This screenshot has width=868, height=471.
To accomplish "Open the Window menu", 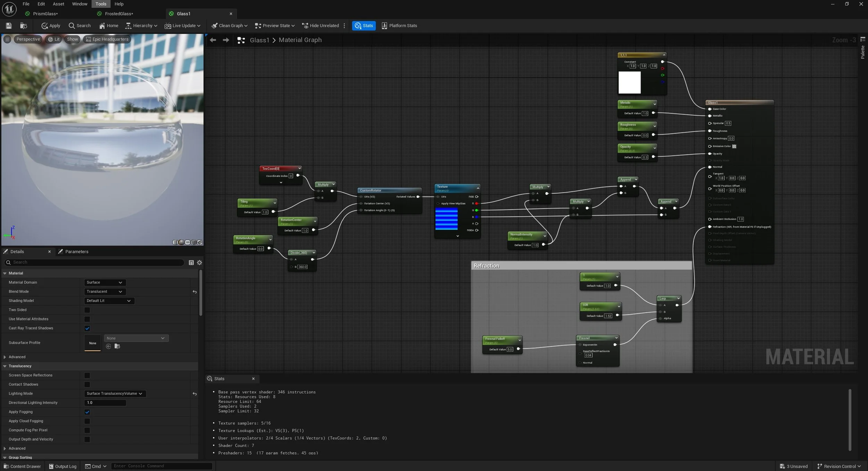I will [80, 4].
